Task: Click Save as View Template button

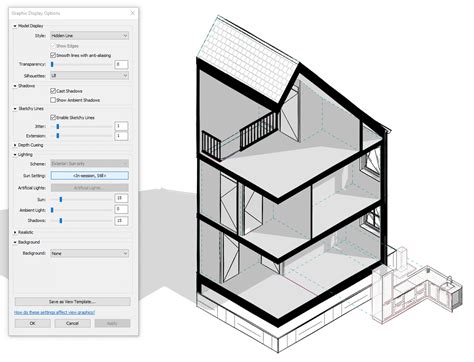Action: click(72, 302)
